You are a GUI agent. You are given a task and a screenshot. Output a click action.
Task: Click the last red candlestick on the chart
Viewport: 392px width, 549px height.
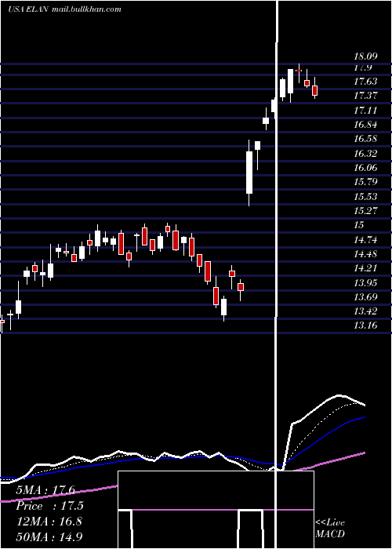[x=314, y=90]
